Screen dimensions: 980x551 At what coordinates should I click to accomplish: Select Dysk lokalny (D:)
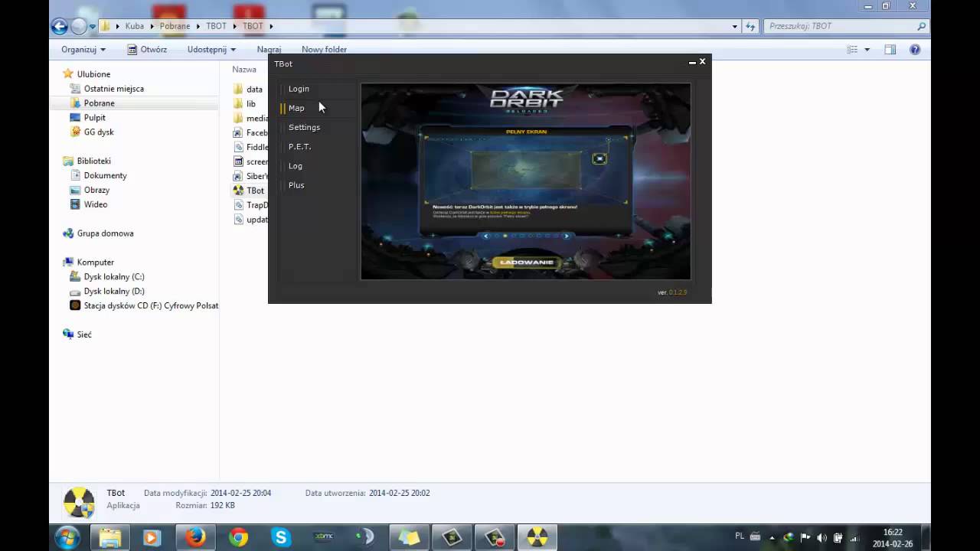point(114,292)
